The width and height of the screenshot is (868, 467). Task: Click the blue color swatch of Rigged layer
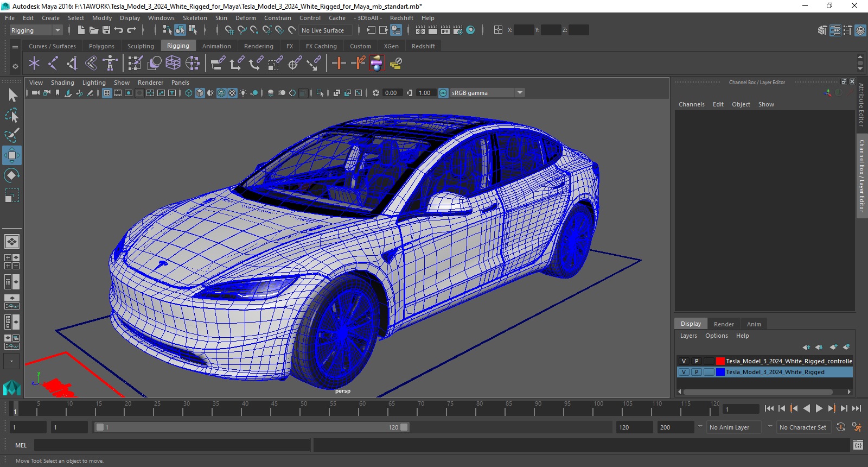coord(720,372)
